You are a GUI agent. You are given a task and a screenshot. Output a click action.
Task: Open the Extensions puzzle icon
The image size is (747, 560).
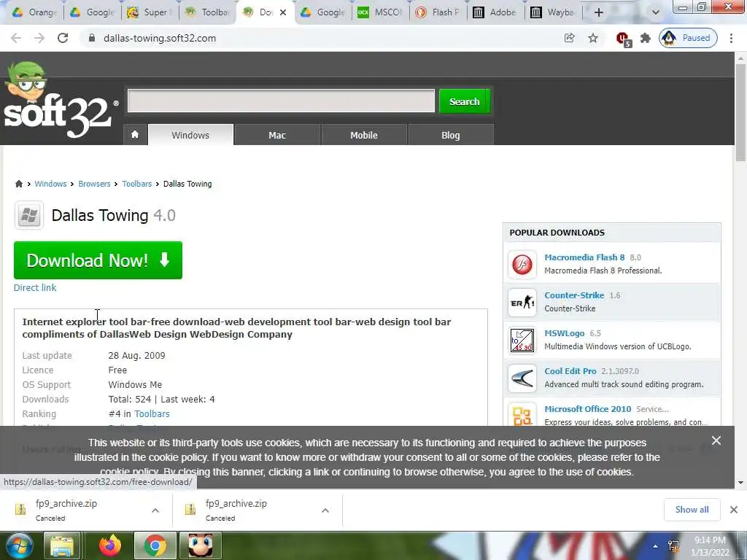click(645, 38)
